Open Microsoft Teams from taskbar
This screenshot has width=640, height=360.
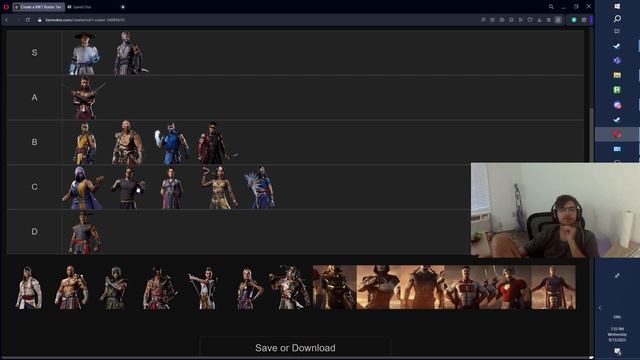[617, 60]
